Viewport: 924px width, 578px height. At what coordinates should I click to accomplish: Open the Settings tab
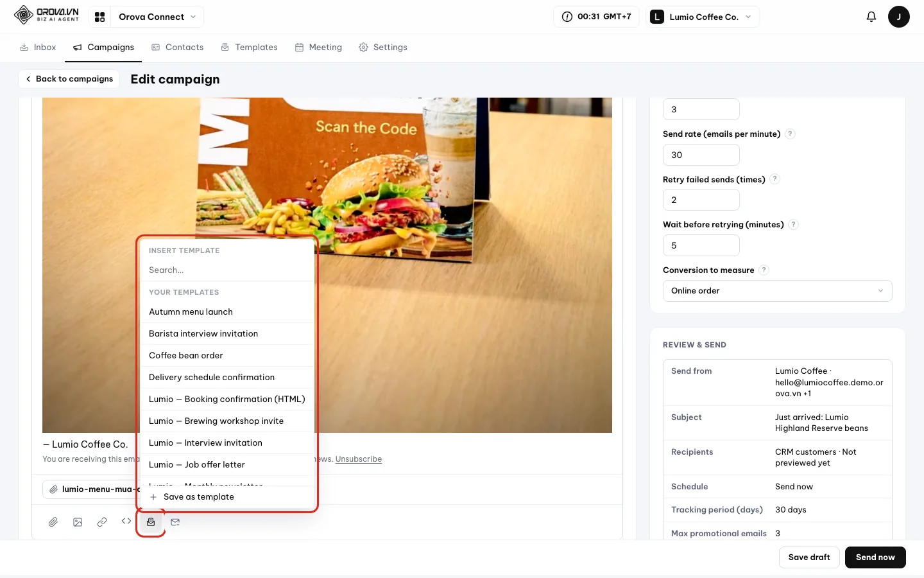[383, 48]
